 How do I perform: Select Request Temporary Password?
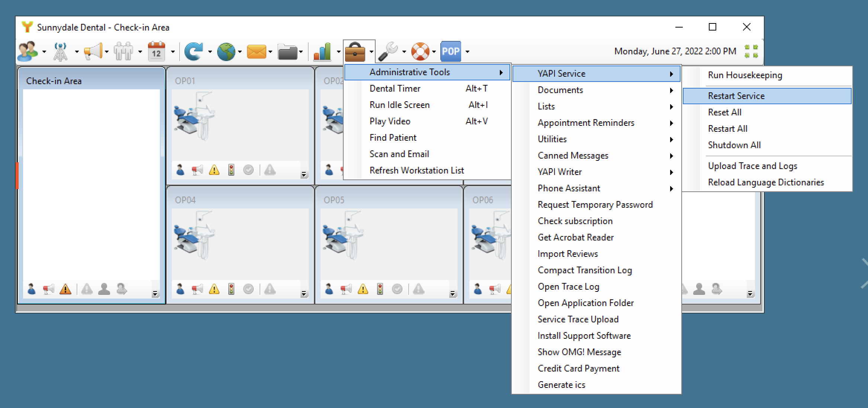pyautogui.click(x=597, y=205)
